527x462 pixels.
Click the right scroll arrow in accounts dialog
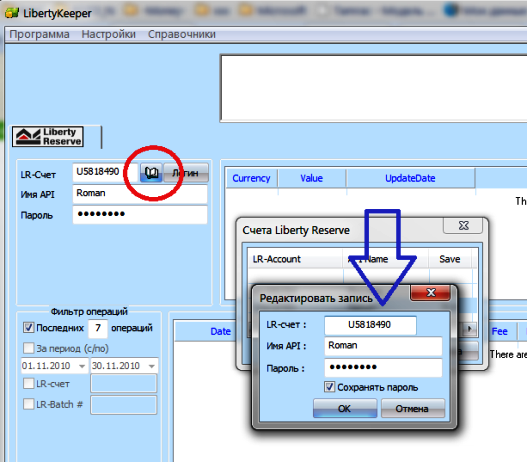[470, 329]
